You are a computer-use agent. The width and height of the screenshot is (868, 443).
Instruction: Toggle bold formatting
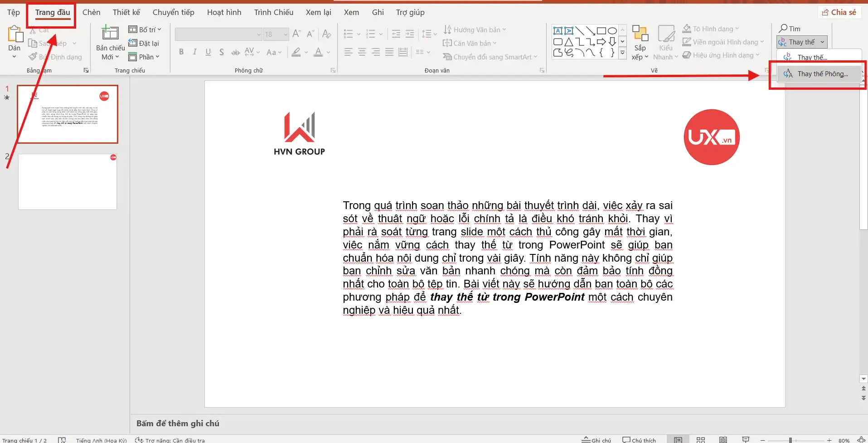181,52
